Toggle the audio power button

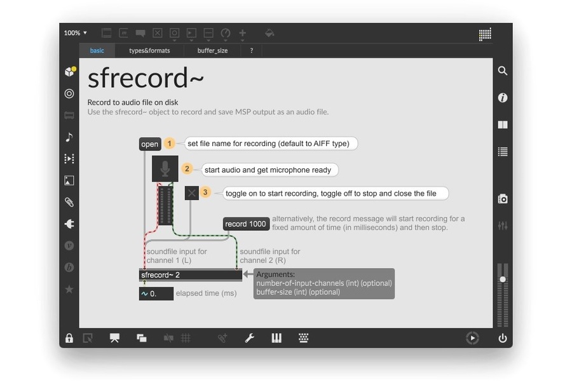[503, 338]
